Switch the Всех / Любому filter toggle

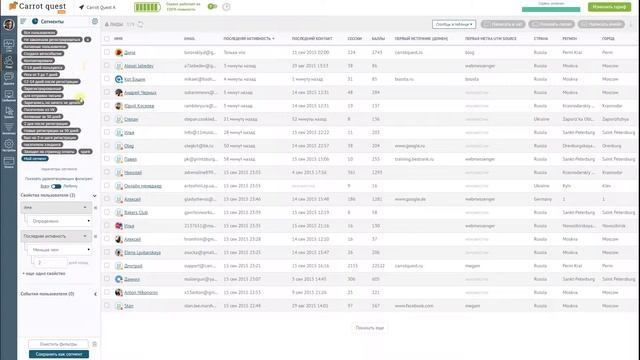(x=56, y=186)
